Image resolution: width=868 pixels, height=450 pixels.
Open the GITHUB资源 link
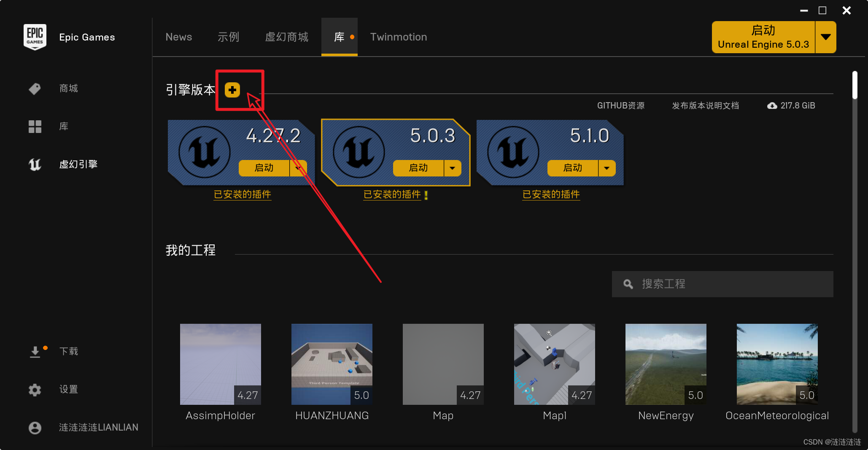click(x=621, y=106)
